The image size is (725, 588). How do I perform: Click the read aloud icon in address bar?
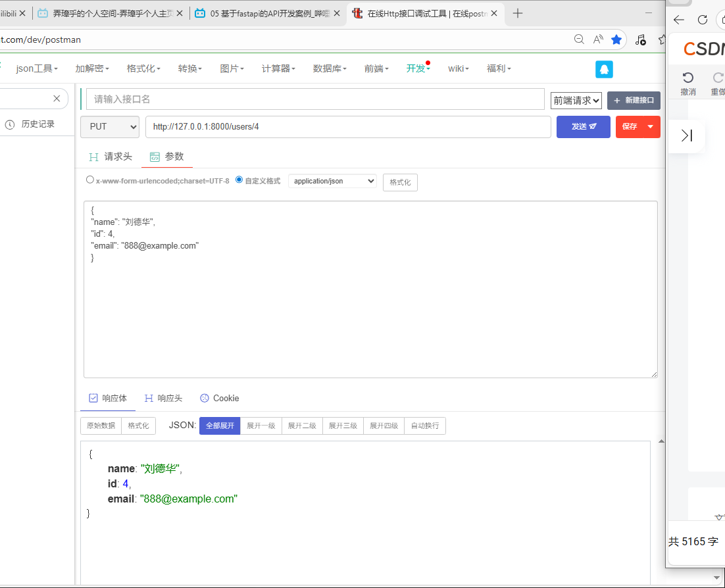598,39
